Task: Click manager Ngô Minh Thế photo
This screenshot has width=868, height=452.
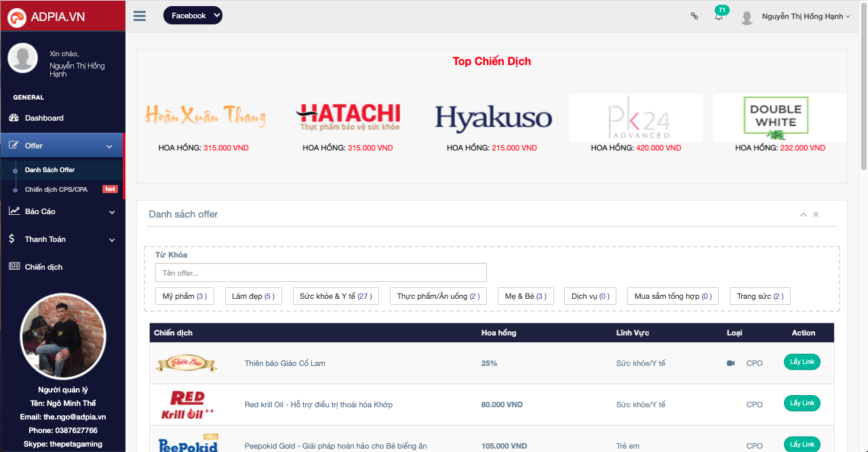Action: (63, 336)
